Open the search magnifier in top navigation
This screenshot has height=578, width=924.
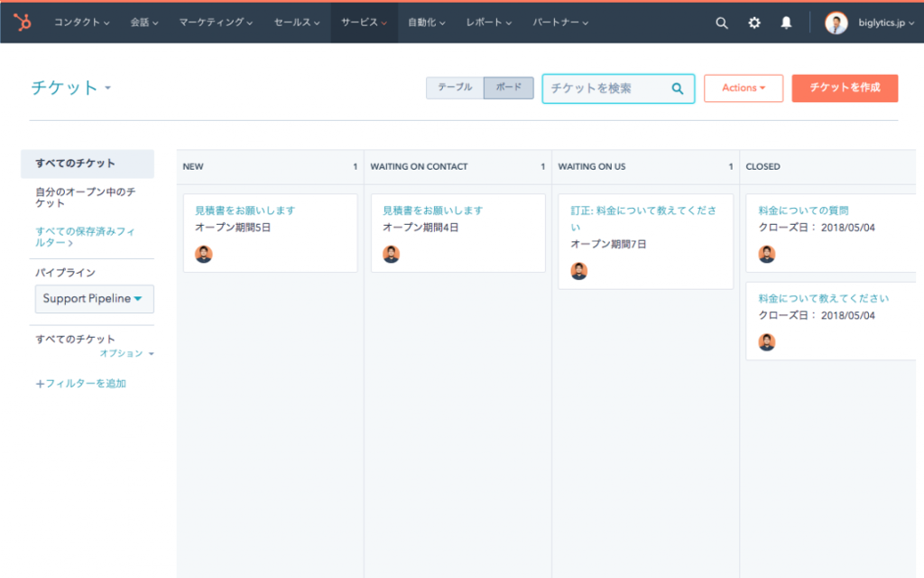point(721,23)
